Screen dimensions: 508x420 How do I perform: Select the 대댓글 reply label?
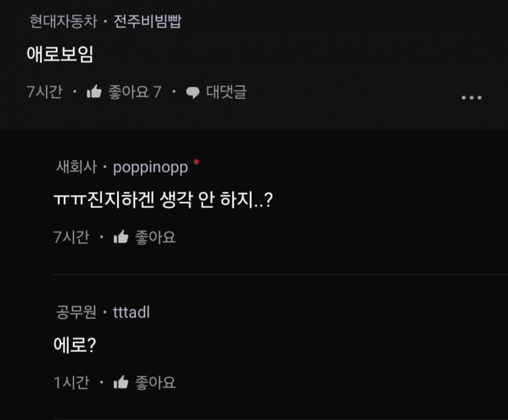click(x=227, y=91)
